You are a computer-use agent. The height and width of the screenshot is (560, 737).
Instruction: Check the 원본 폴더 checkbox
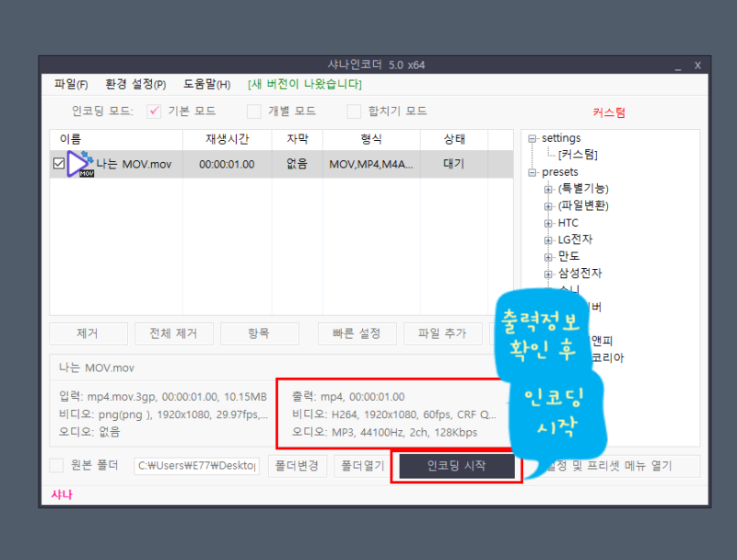coord(56,465)
